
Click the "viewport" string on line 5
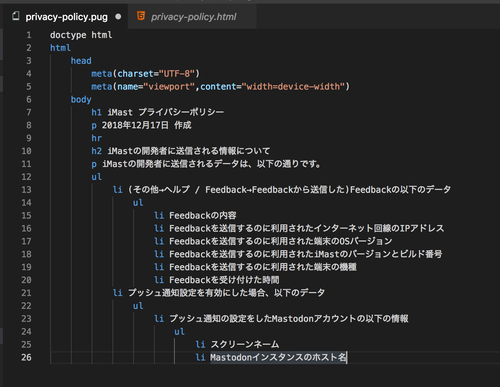(x=169, y=87)
